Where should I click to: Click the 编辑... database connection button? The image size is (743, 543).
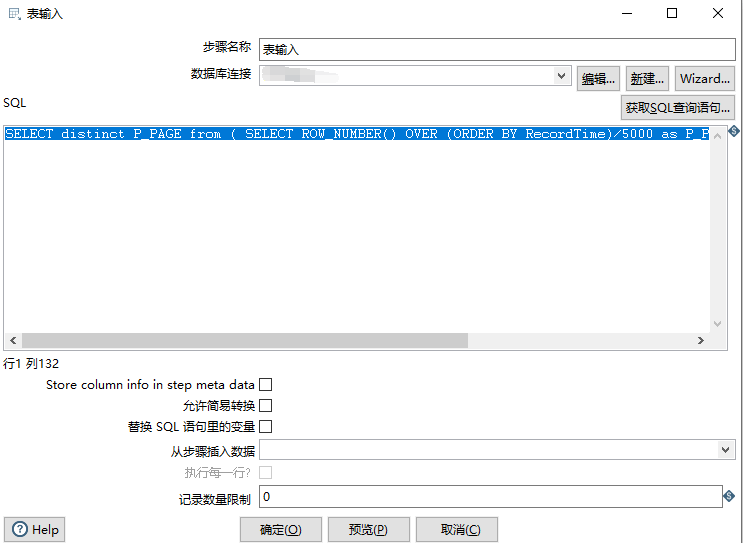pyautogui.click(x=598, y=79)
